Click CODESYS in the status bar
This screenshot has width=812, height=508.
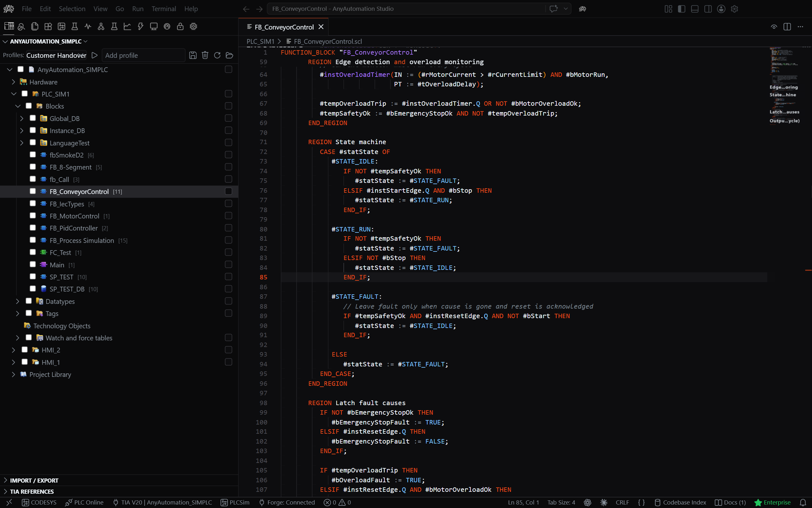click(x=39, y=502)
